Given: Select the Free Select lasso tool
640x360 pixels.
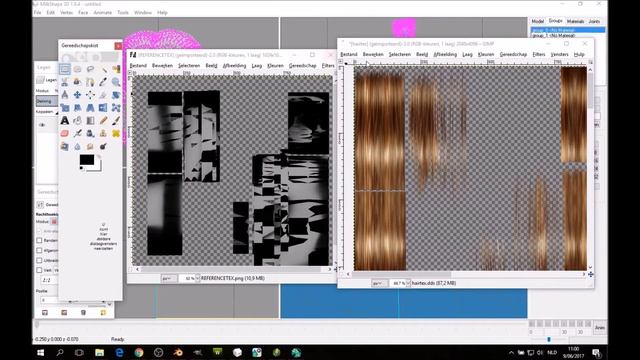Looking at the screenshot, I should pos(90,69).
